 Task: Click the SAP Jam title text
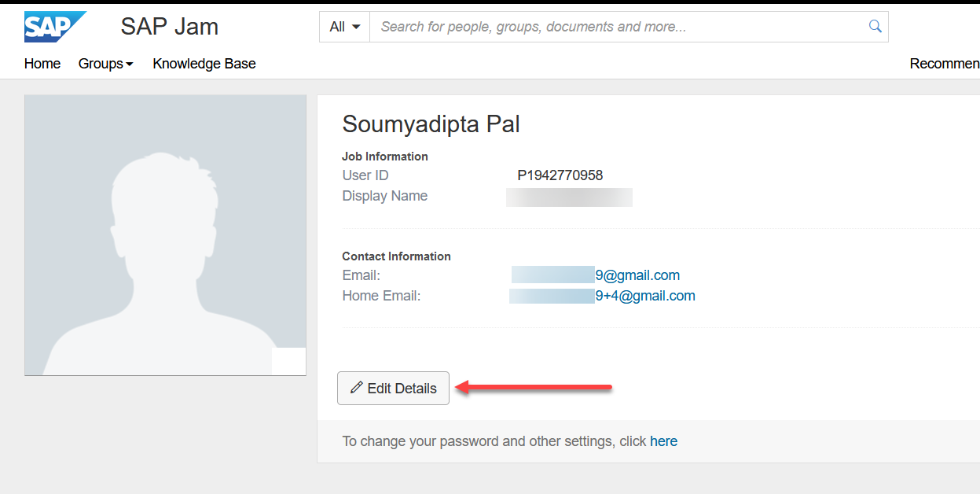[x=170, y=27]
